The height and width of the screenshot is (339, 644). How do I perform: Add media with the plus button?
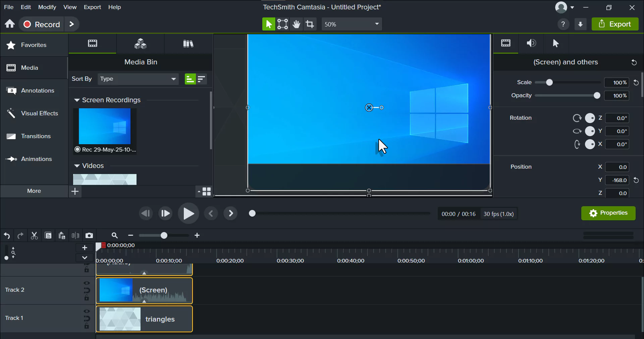[75, 191]
